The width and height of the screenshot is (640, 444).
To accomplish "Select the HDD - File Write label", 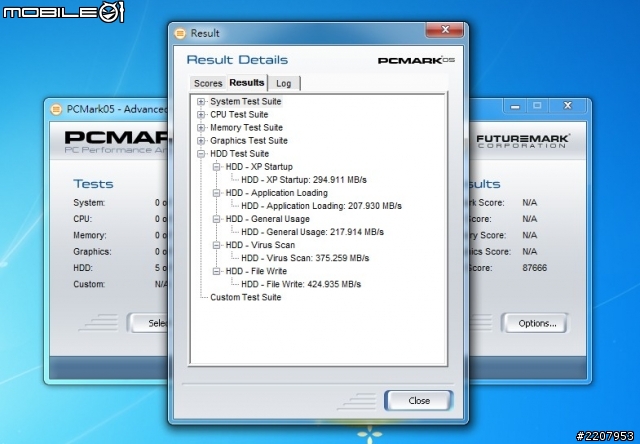I will (x=256, y=271).
